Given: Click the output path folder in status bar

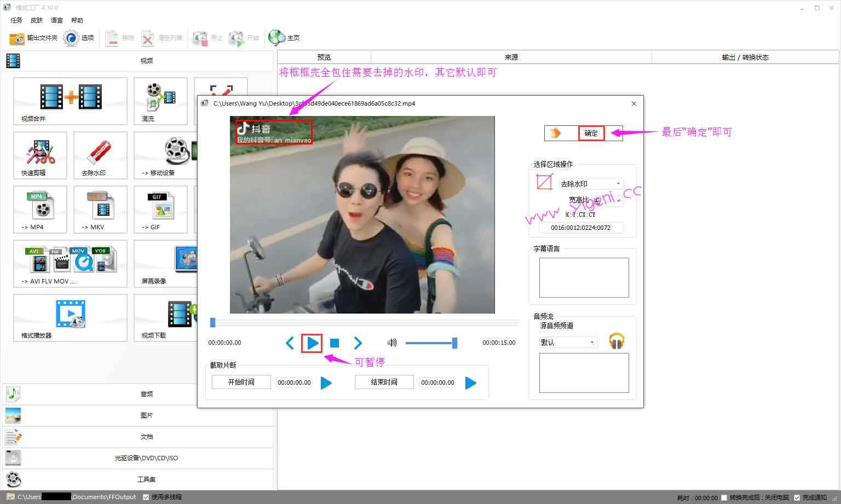Looking at the screenshot, I should (x=11, y=497).
